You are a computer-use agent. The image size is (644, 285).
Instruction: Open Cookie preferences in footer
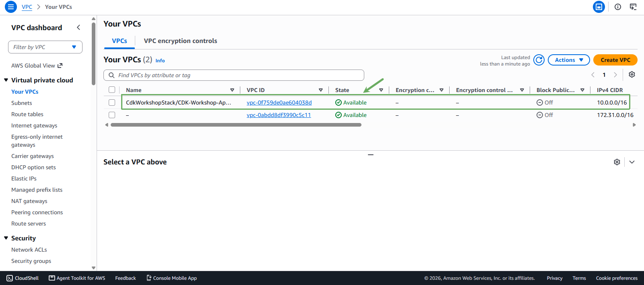617,278
